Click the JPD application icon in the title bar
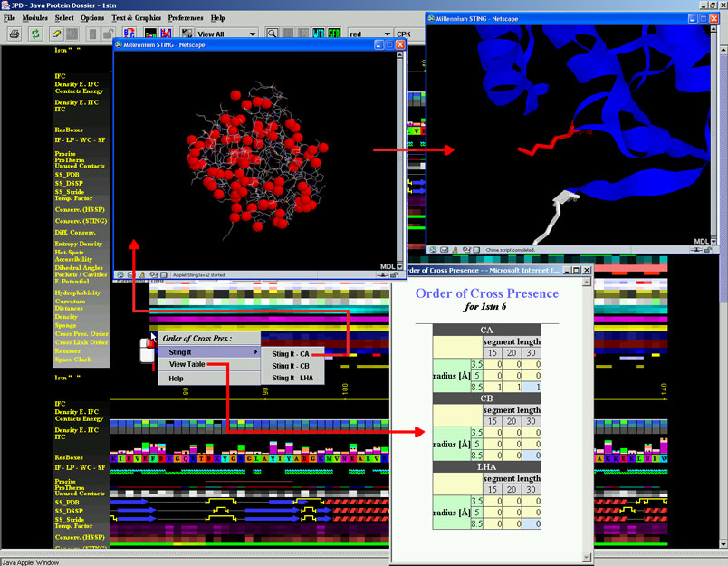The width and height of the screenshot is (728, 566). click(5, 5)
